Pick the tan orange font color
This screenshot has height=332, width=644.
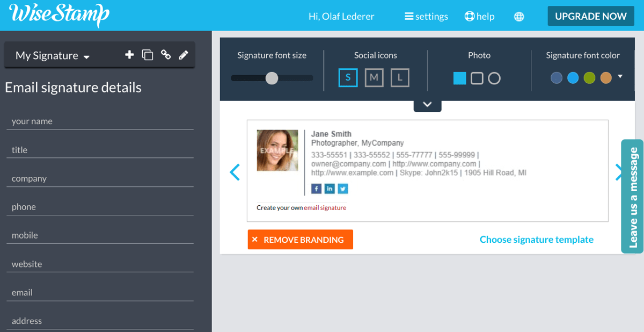point(606,78)
